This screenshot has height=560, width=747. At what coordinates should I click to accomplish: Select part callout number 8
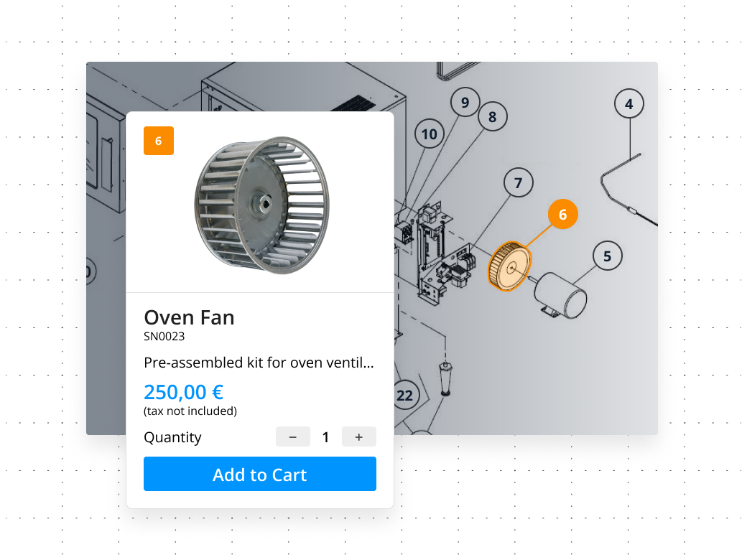coord(493,116)
